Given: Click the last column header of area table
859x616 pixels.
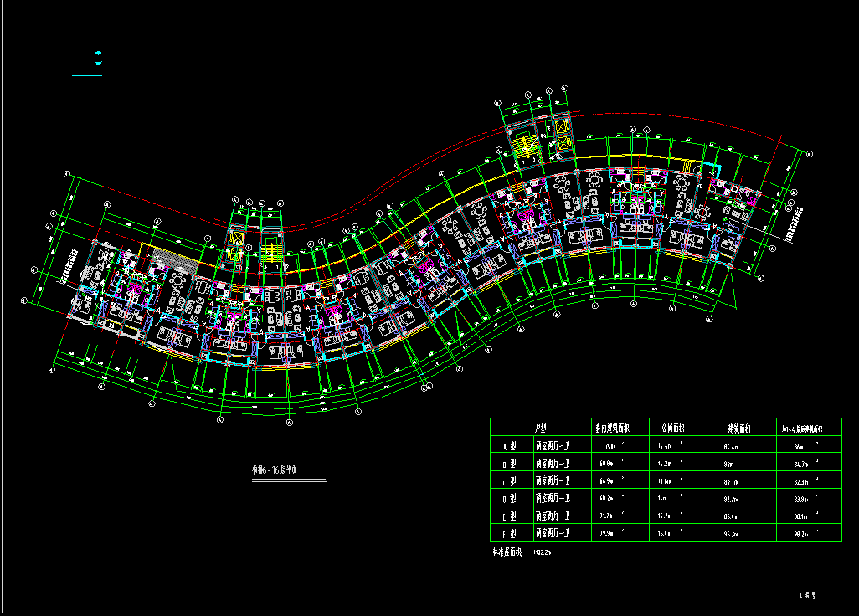Looking at the screenshot, I should [808, 428].
